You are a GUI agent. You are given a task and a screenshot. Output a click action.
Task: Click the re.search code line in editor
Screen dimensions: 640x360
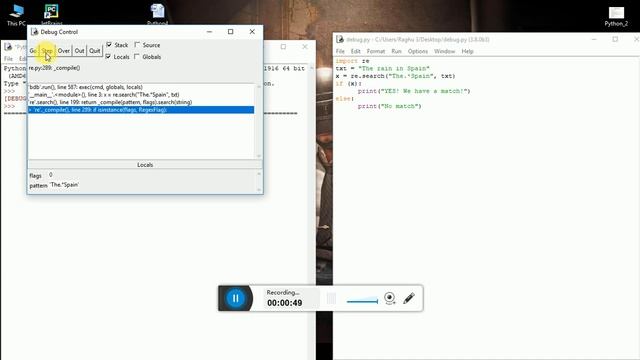point(395,76)
